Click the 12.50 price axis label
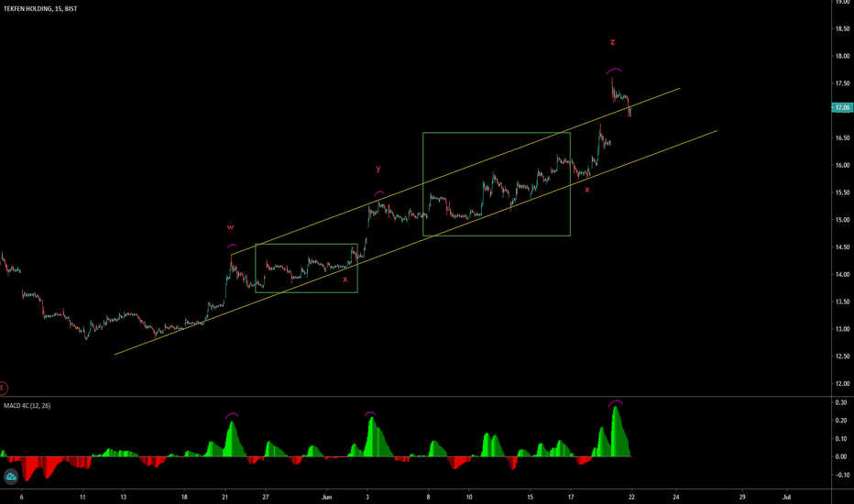The width and height of the screenshot is (854, 504). coord(842,356)
